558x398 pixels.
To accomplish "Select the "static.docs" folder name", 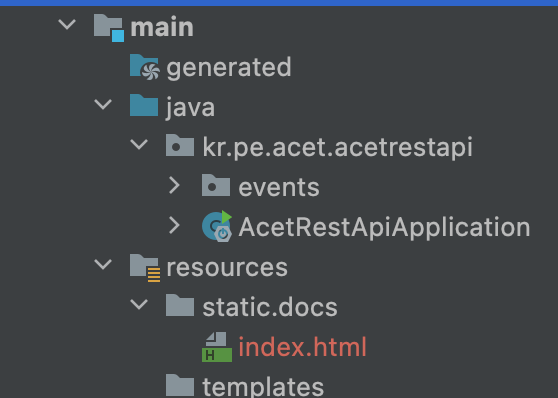I will pyautogui.click(x=270, y=307).
